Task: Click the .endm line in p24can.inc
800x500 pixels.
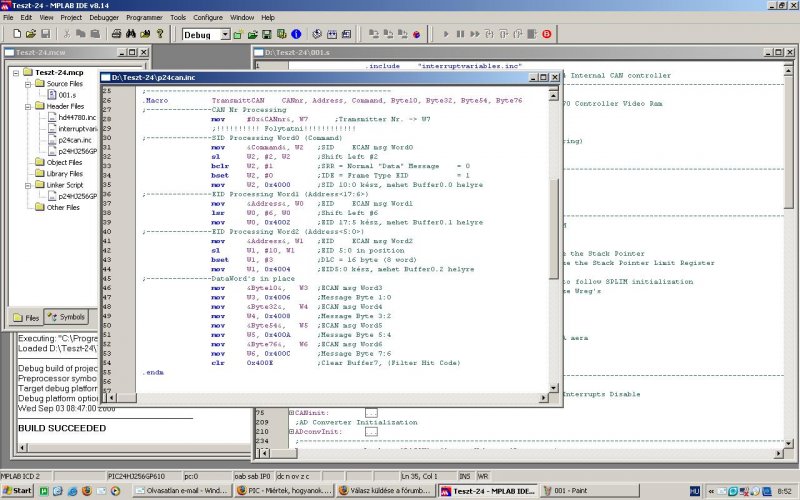Action: pos(153,372)
